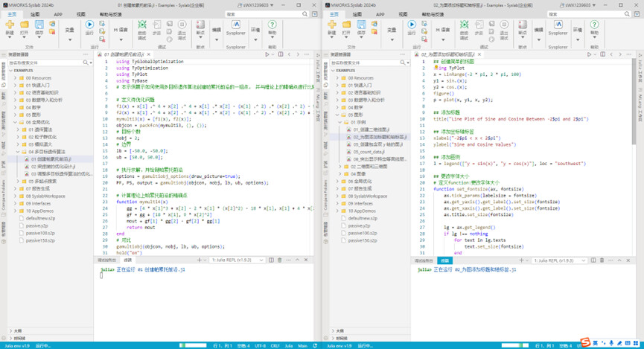644x349 pixels.
Task: Click the 打开 folder icon in right window
Action: tap(346, 25)
